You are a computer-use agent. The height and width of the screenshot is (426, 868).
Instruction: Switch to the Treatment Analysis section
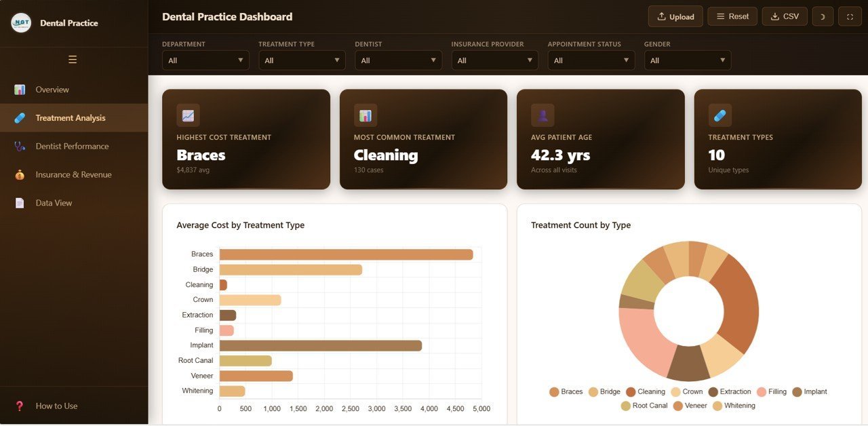pos(71,117)
